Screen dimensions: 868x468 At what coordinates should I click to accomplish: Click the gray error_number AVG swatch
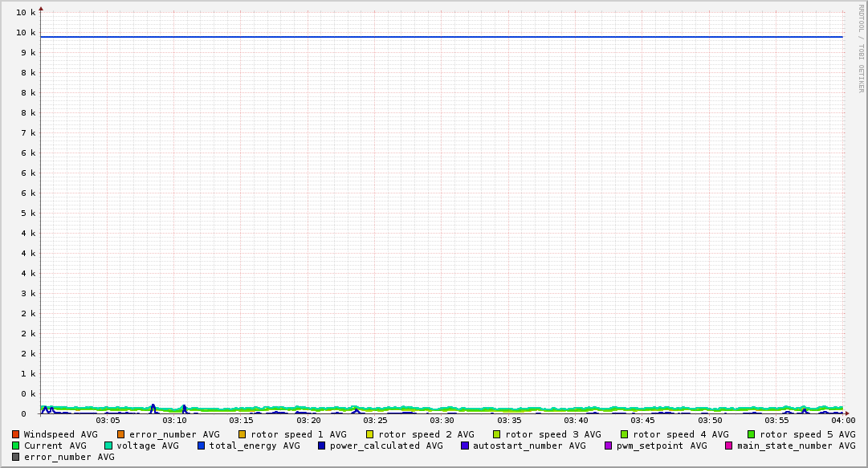pyautogui.click(x=16, y=457)
